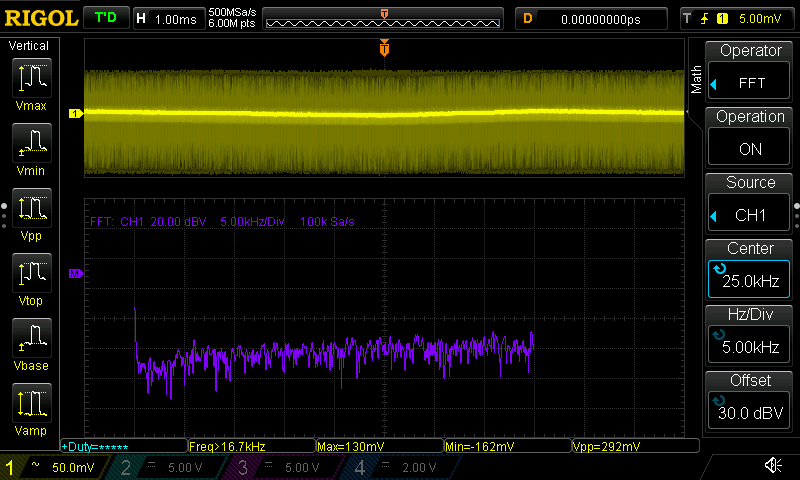The image size is (800, 480).
Task: Click the +Duty measurement result
Action: coord(124,446)
